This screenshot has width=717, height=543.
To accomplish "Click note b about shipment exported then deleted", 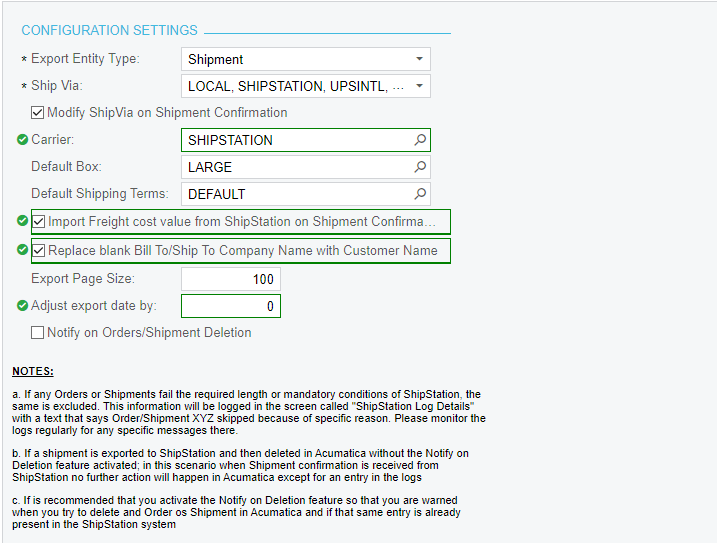I will 241,465.
